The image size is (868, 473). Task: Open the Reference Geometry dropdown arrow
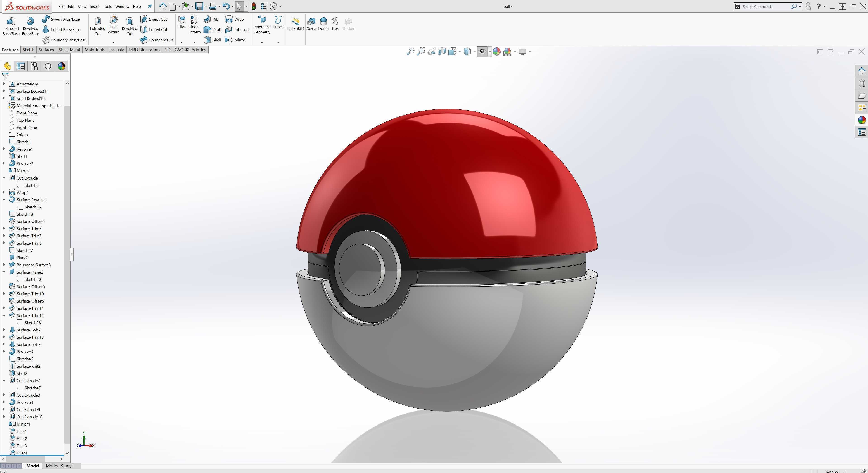coord(262,42)
